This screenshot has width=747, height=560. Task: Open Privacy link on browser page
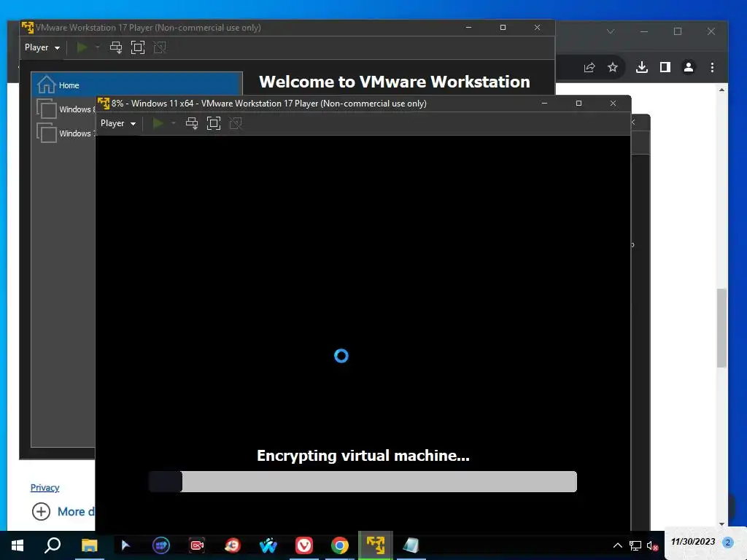tap(44, 488)
